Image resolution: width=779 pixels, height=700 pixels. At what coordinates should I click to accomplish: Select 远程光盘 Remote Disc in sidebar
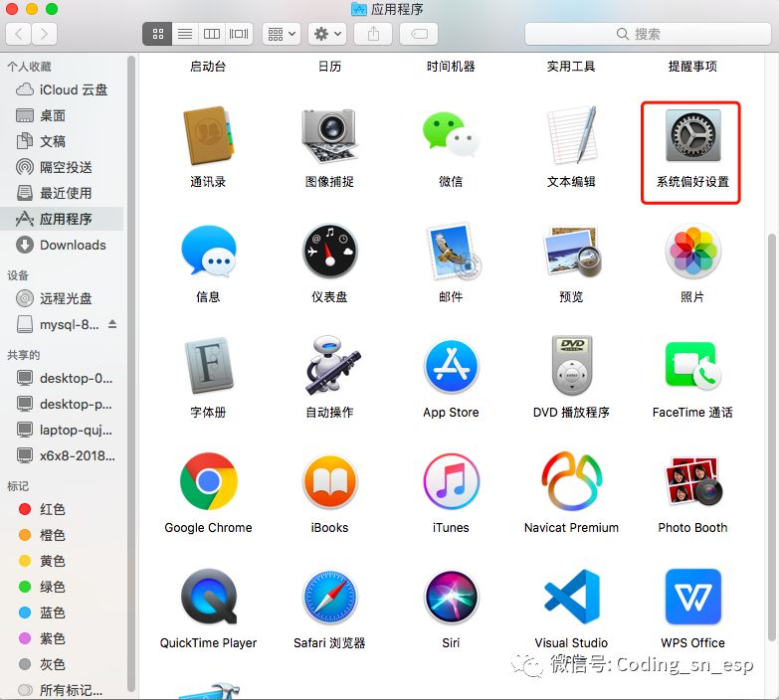click(62, 298)
